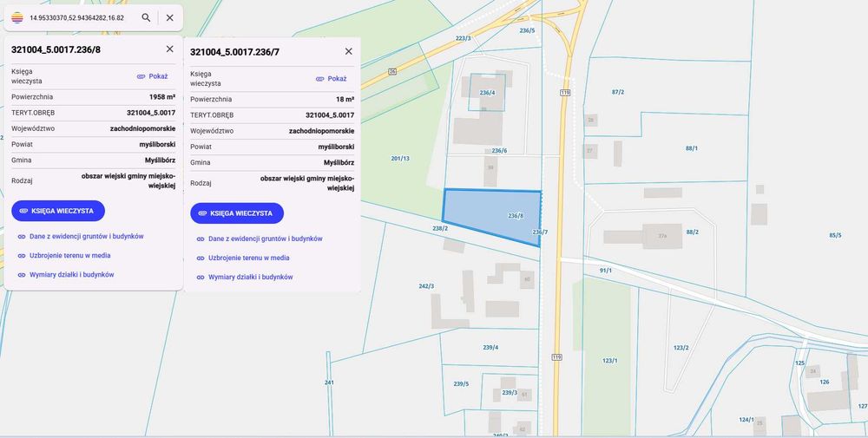Click parcel label 236/7 on map
Image resolution: width=868 pixels, height=438 pixels.
(540, 232)
